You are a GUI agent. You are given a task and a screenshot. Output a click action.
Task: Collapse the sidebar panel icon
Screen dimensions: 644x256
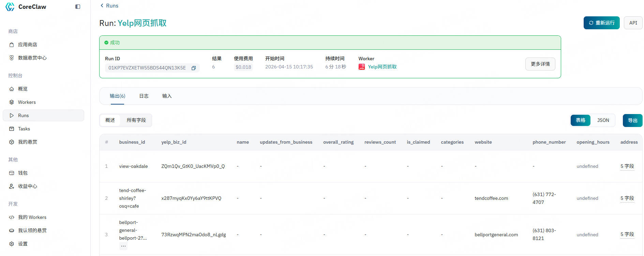tap(78, 7)
